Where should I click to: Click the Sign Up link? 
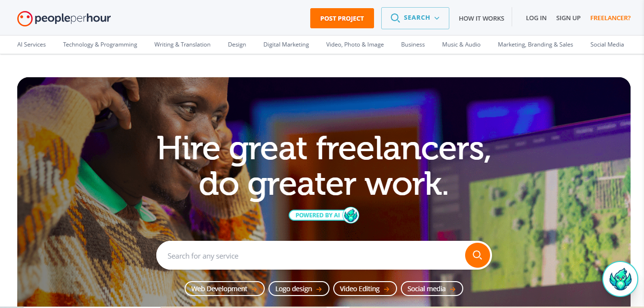(568, 18)
